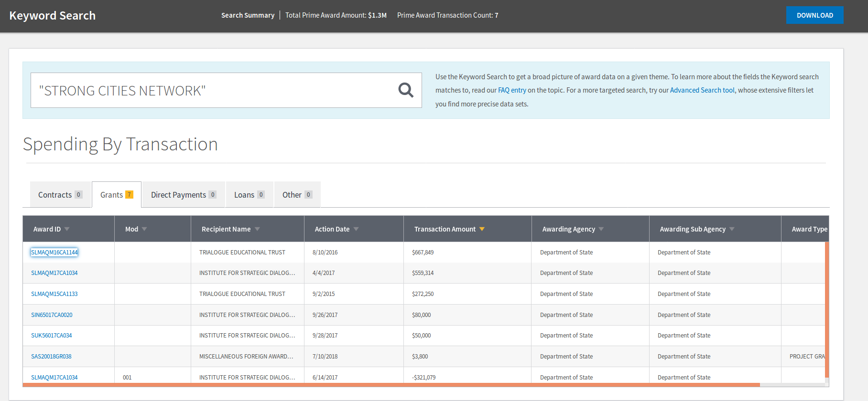This screenshot has height=401, width=868.
Task: Select the $50,000 transaction amount cell
Action: (467, 336)
